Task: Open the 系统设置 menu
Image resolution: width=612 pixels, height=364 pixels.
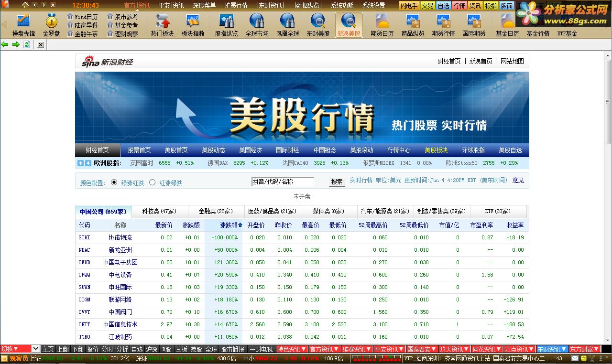Action: coord(373,6)
